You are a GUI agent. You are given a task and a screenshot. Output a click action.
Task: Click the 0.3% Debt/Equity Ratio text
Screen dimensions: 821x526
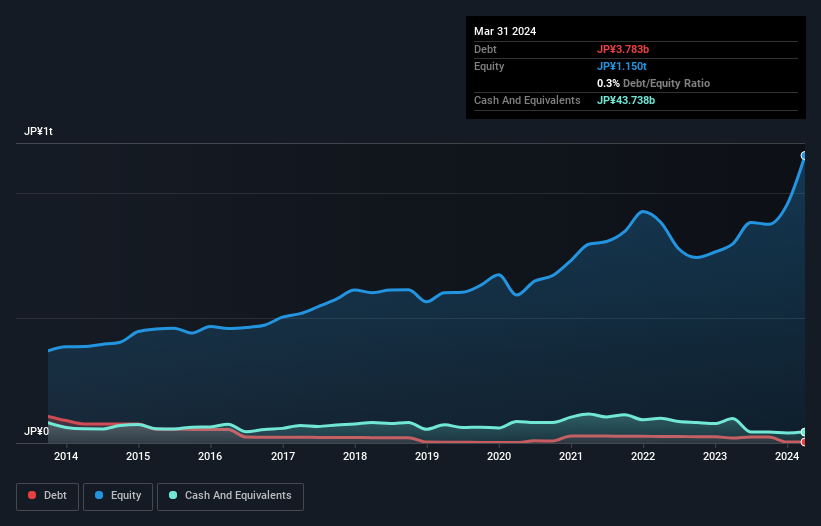(653, 83)
